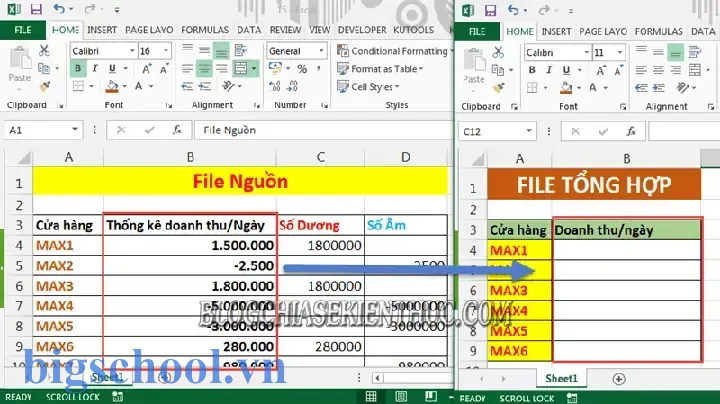
Task: Select cell MAX3 in left window
Action: coord(68,286)
